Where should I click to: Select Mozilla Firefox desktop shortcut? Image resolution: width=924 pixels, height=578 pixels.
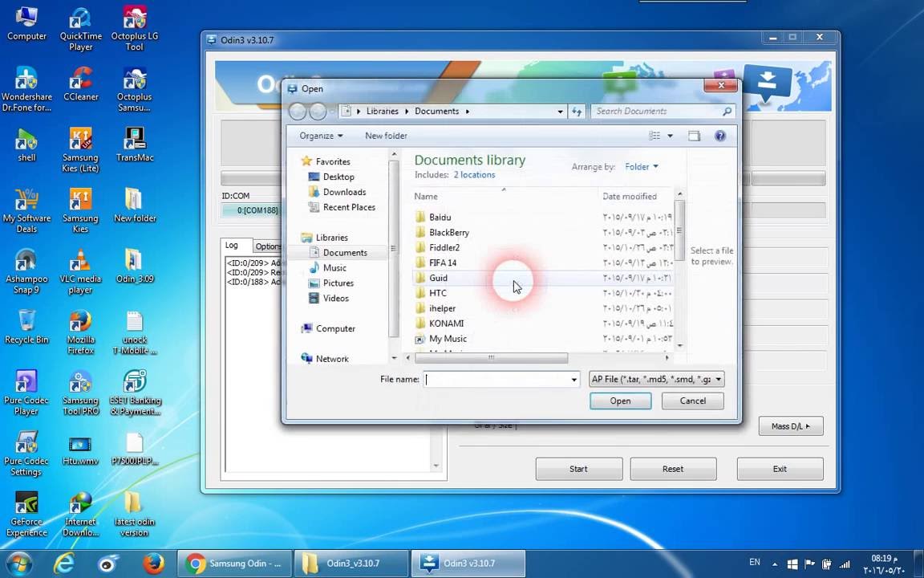[81, 332]
